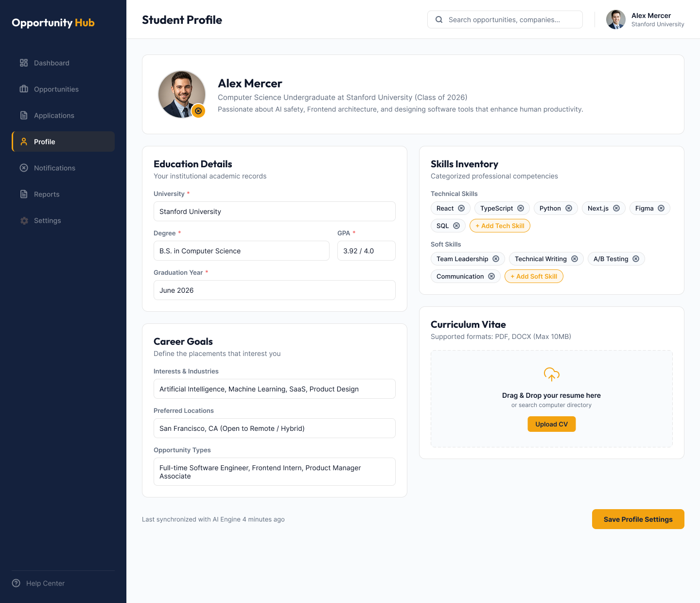The width and height of the screenshot is (700, 603).
Task: Click the 'Supported formats: PDF, DOCX' text
Action: (501, 337)
